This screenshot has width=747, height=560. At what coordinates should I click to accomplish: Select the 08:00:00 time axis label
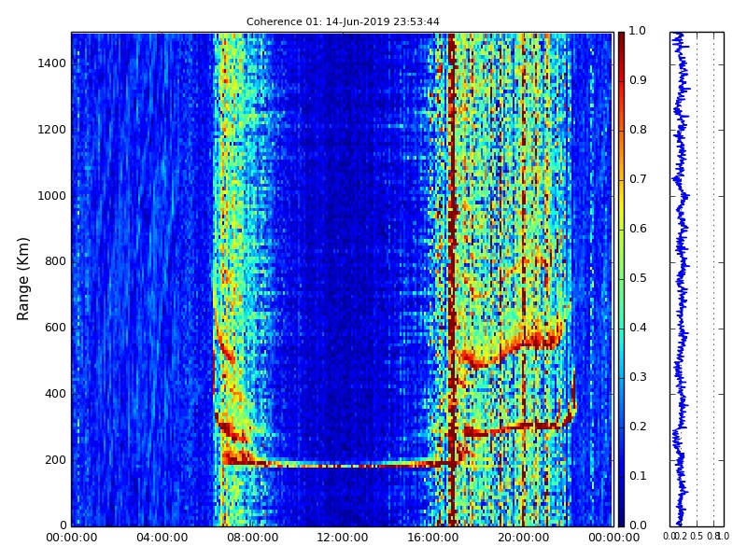click(x=252, y=538)
